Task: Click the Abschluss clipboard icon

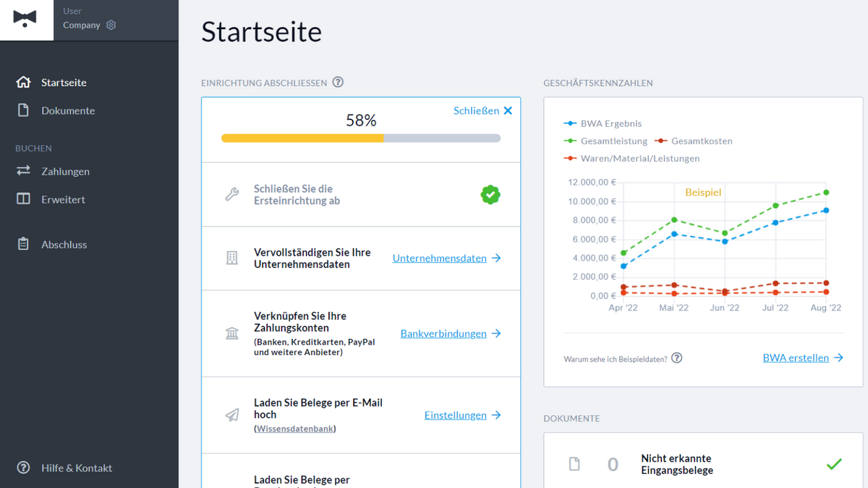Action: 24,244
